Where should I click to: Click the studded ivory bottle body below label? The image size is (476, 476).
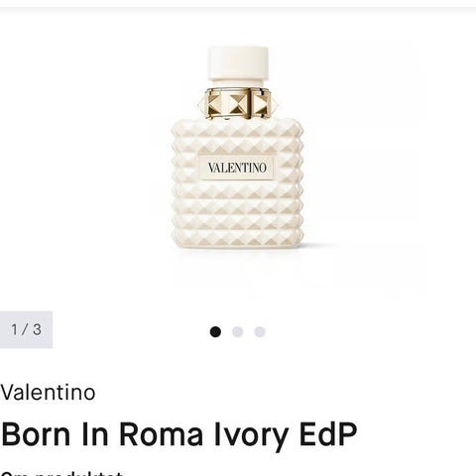[x=237, y=215]
